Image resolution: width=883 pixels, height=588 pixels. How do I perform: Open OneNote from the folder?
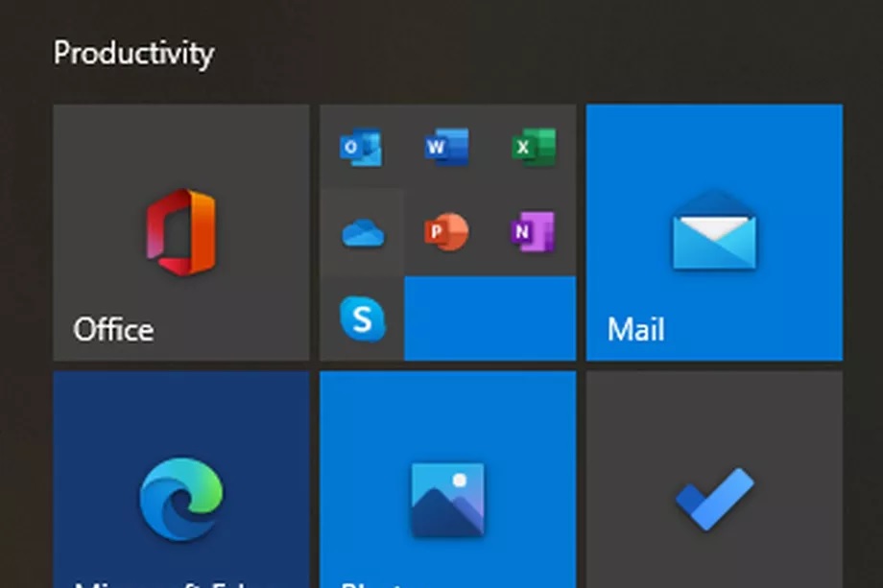536,230
